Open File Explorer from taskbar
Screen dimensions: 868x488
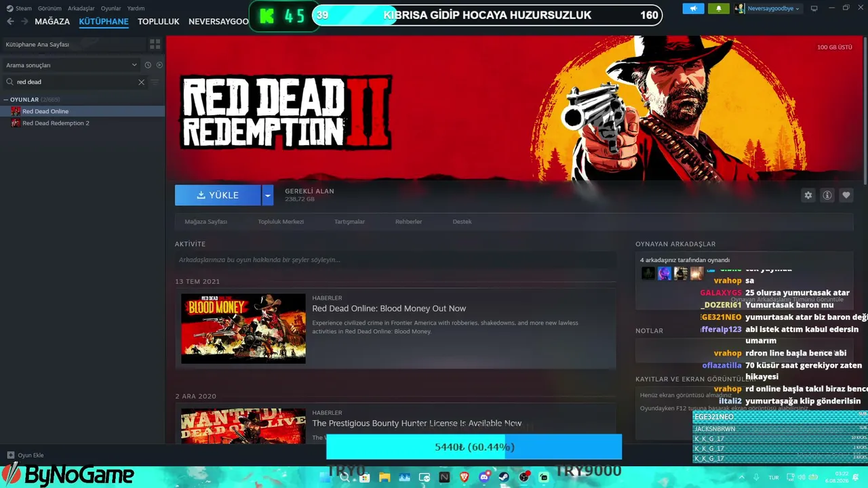click(384, 477)
